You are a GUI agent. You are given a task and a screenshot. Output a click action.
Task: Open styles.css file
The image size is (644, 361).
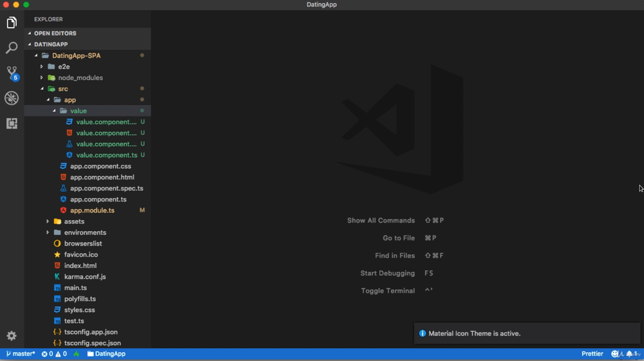[x=79, y=310]
